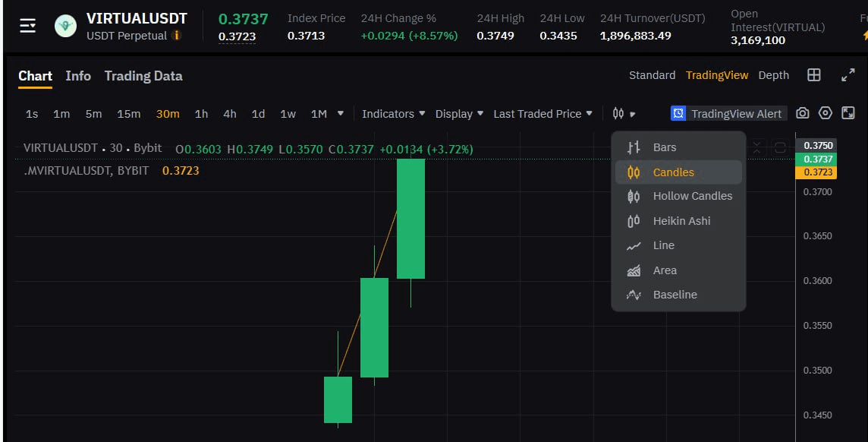This screenshot has height=442, width=868.
Task: Click the 24H Turnover value 1,896,883.49
Action: [x=636, y=36]
